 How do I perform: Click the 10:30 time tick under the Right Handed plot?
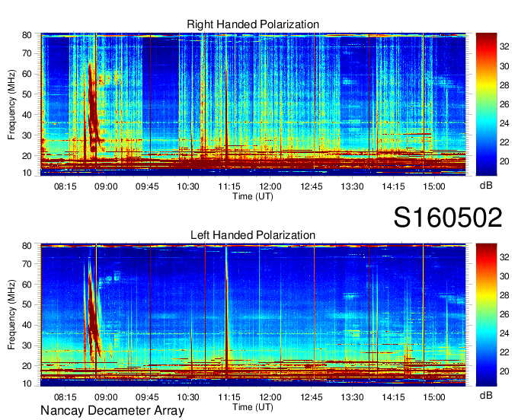(x=188, y=186)
